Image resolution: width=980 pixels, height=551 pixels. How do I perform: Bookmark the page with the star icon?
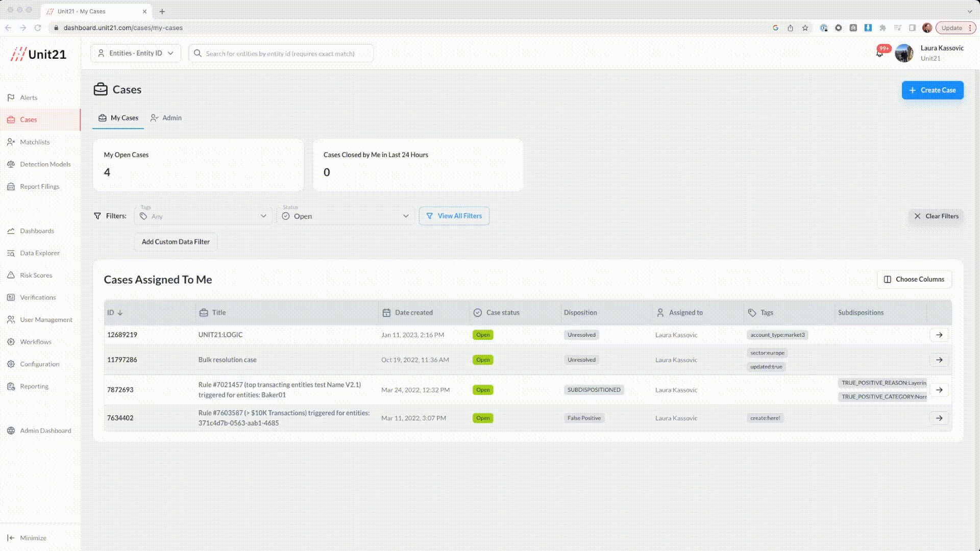805,28
